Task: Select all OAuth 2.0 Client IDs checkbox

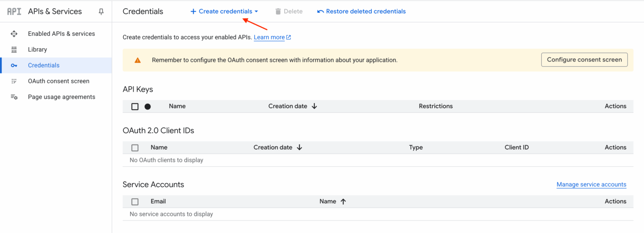Action: pyautogui.click(x=135, y=148)
